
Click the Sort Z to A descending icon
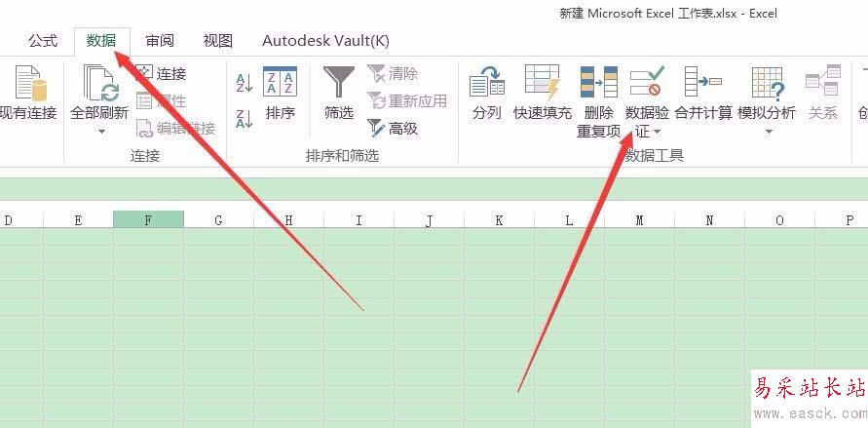click(x=245, y=115)
